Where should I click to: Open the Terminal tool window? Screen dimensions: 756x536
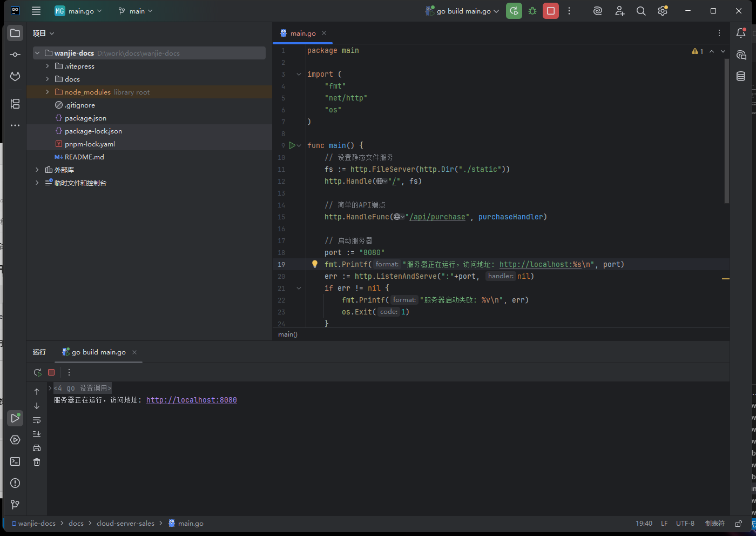pos(15,461)
